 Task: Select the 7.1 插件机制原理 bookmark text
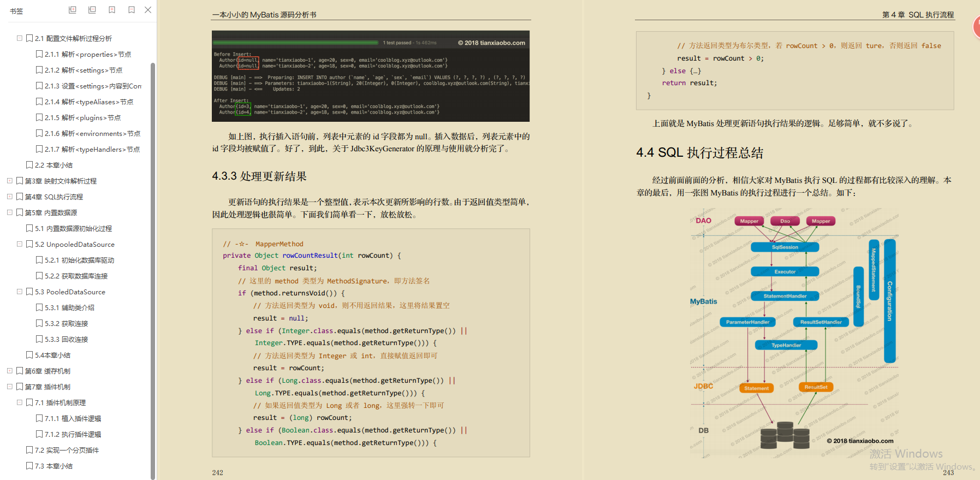[60, 402]
